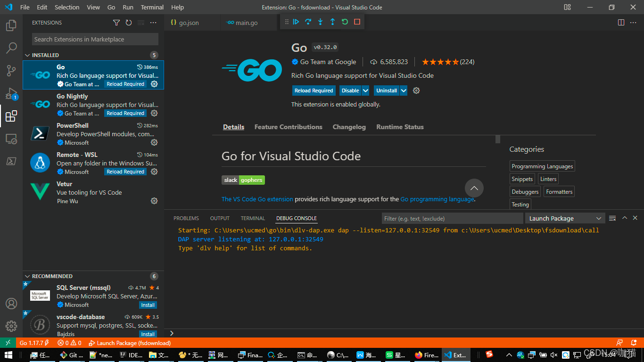The width and height of the screenshot is (644, 362).
Task: Open Extensions view more actions menu
Action: click(153, 23)
